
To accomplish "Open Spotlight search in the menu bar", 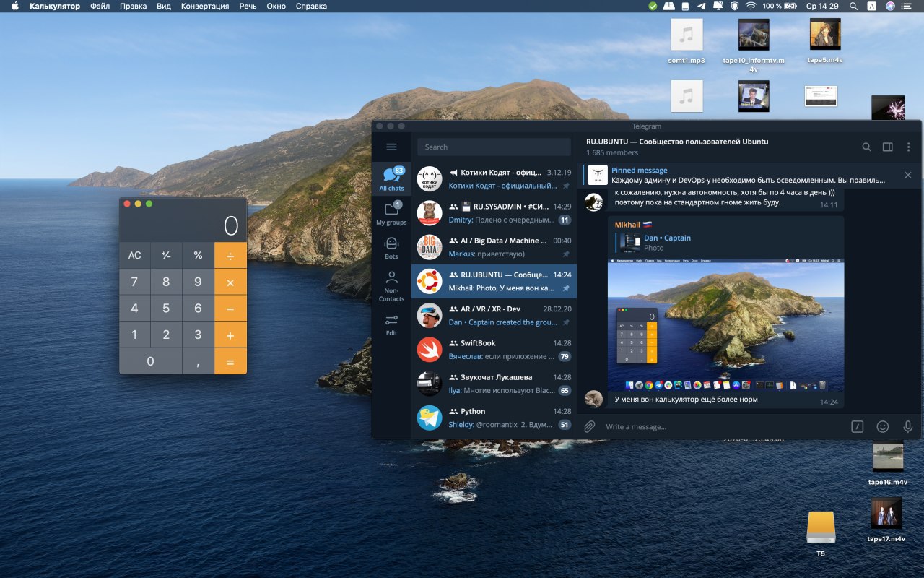I will click(854, 6).
